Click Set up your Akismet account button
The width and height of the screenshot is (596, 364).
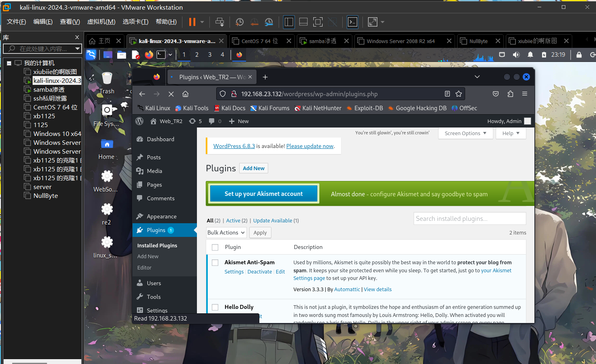pos(263,194)
